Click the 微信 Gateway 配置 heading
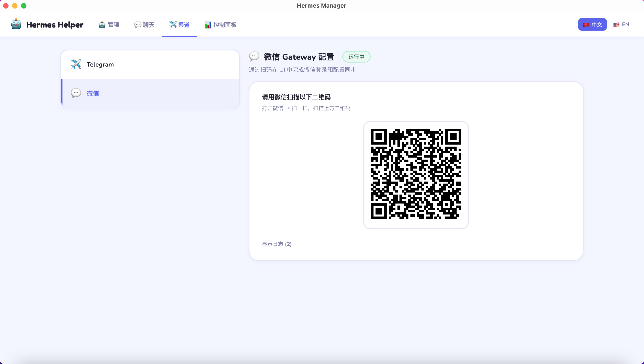Viewport: 644px width, 364px height. (299, 57)
